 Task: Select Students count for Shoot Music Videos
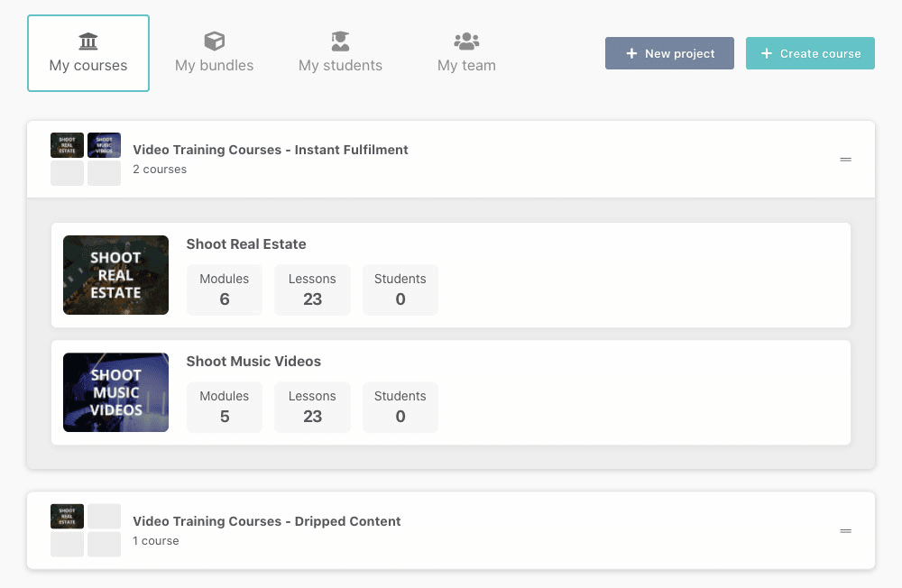coord(400,407)
